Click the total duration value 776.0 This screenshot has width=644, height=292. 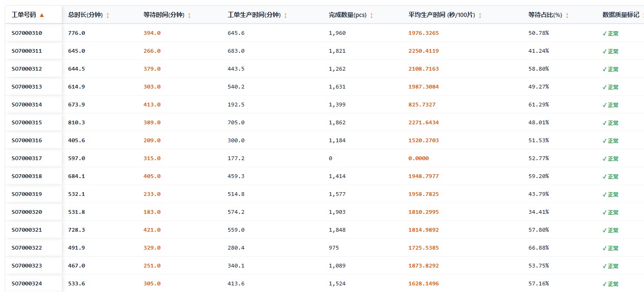[77, 33]
